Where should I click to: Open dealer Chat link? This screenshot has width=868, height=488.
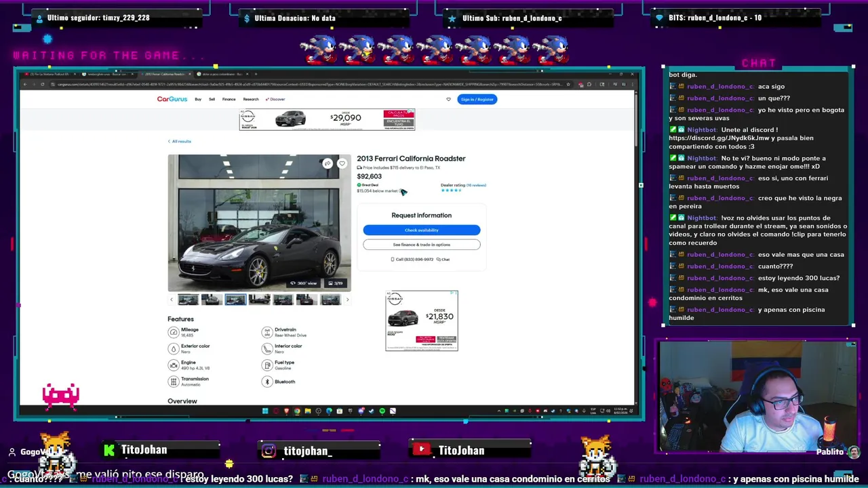[x=443, y=260]
